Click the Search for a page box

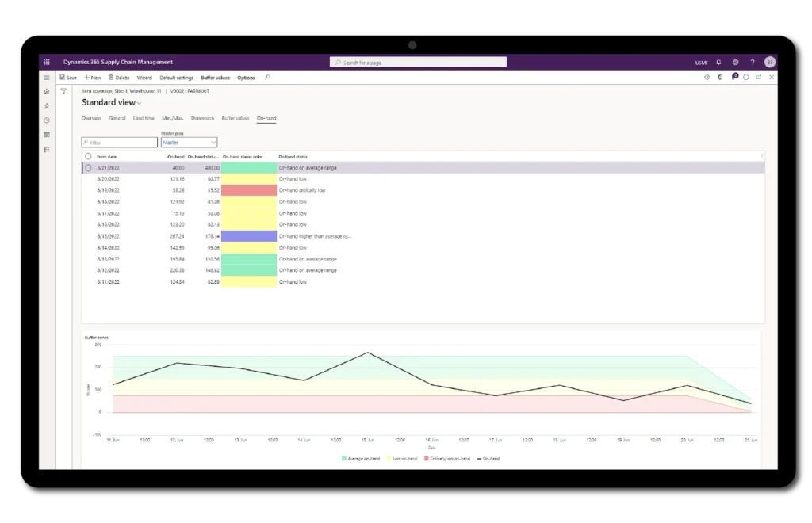coord(419,63)
